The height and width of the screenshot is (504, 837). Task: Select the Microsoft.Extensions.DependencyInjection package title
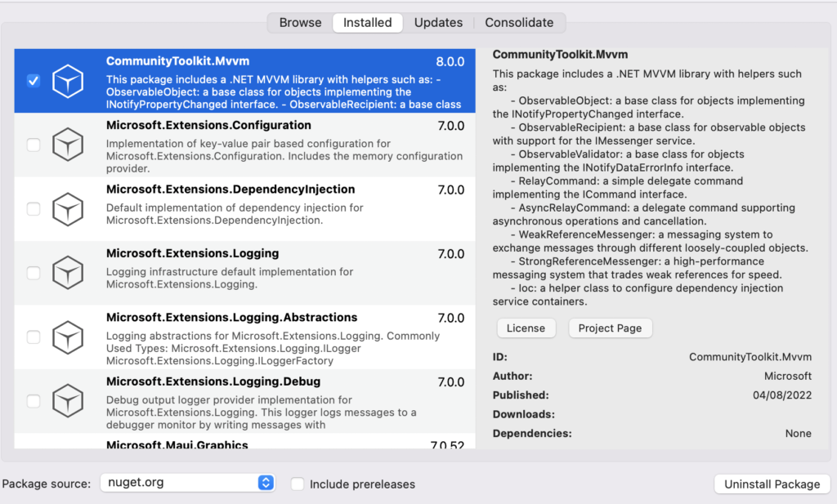(230, 190)
